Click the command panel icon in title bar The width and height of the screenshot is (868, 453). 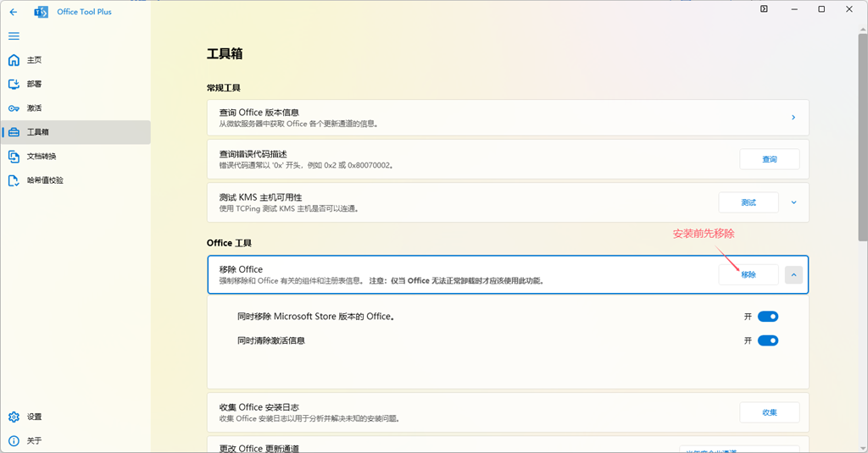coord(764,8)
